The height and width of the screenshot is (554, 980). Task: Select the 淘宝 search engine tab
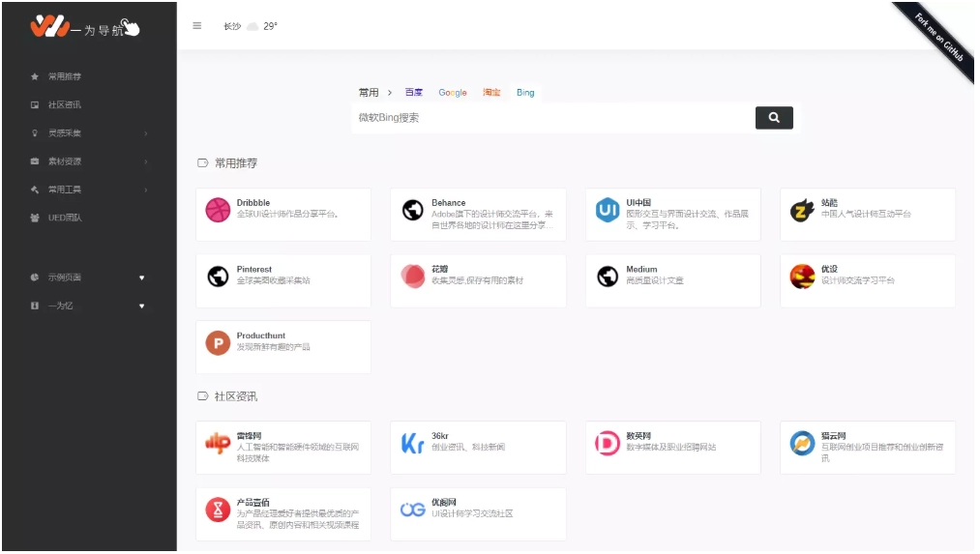491,93
